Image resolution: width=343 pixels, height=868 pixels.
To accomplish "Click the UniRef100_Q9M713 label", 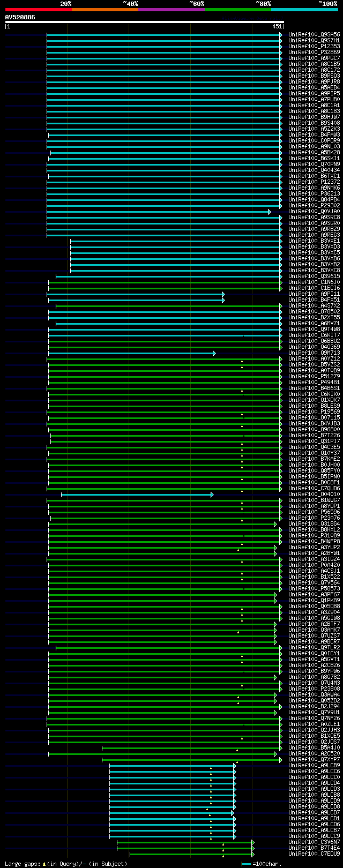I will (x=314, y=353).
